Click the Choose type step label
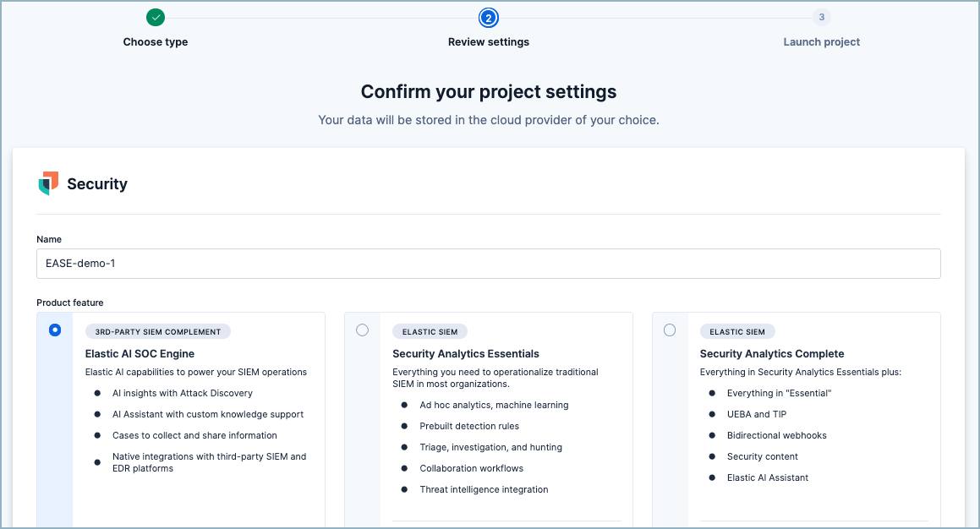The height and width of the screenshot is (529, 980). click(x=155, y=41)
